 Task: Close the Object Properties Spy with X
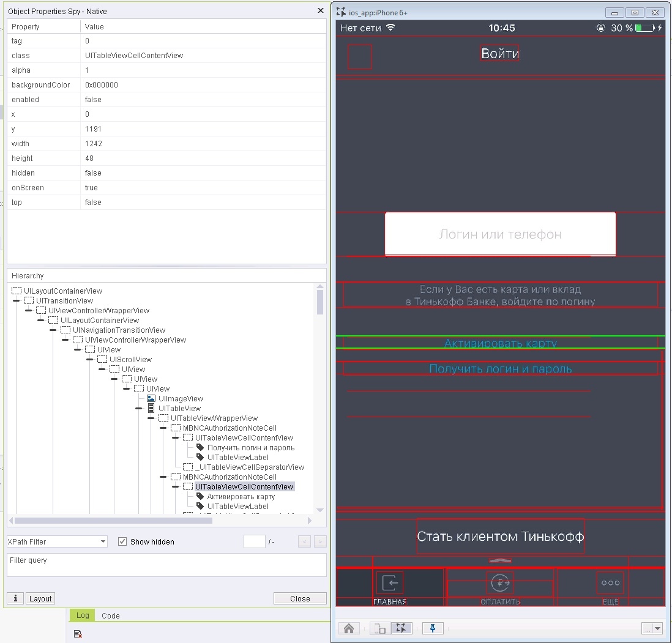(x=321, y=10)
